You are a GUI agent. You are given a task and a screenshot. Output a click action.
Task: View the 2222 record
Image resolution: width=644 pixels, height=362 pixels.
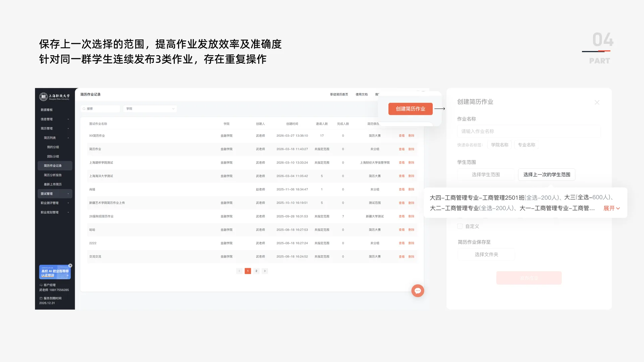tap(401, 243)
